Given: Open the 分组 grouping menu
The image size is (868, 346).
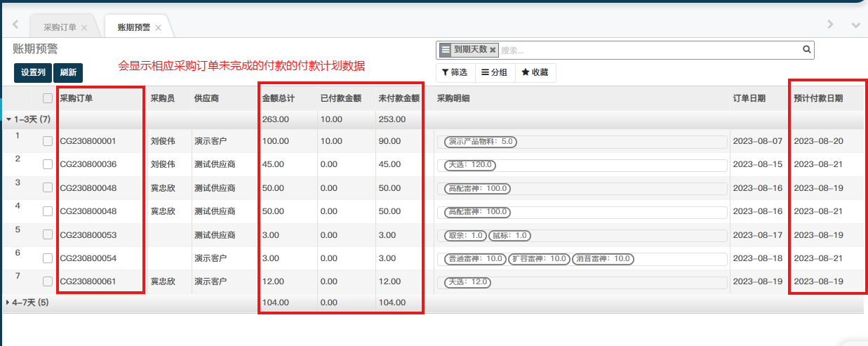Looking at the screenshot, I should click(x=494, y=72).
